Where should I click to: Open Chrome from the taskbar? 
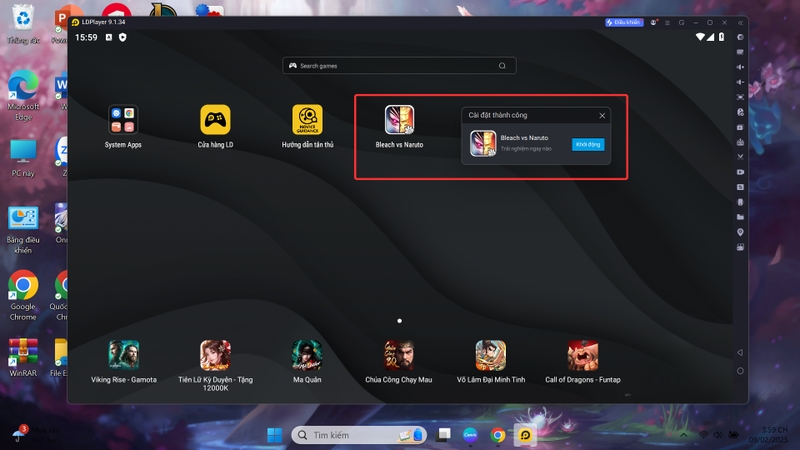[x=498, y=435]
